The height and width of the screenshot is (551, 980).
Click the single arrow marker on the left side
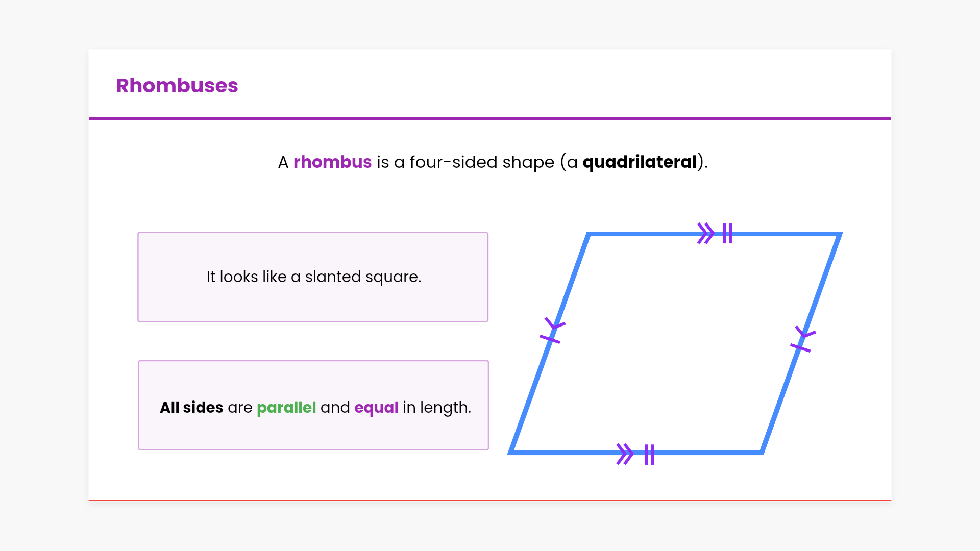555,324
